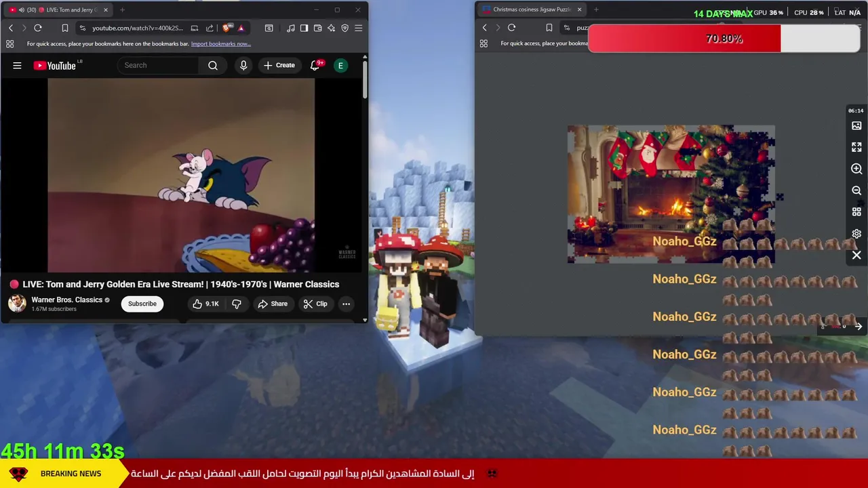Open the cast/install icon in YouTube address bar
Screen dimensions: 868x488
(195, 28)
